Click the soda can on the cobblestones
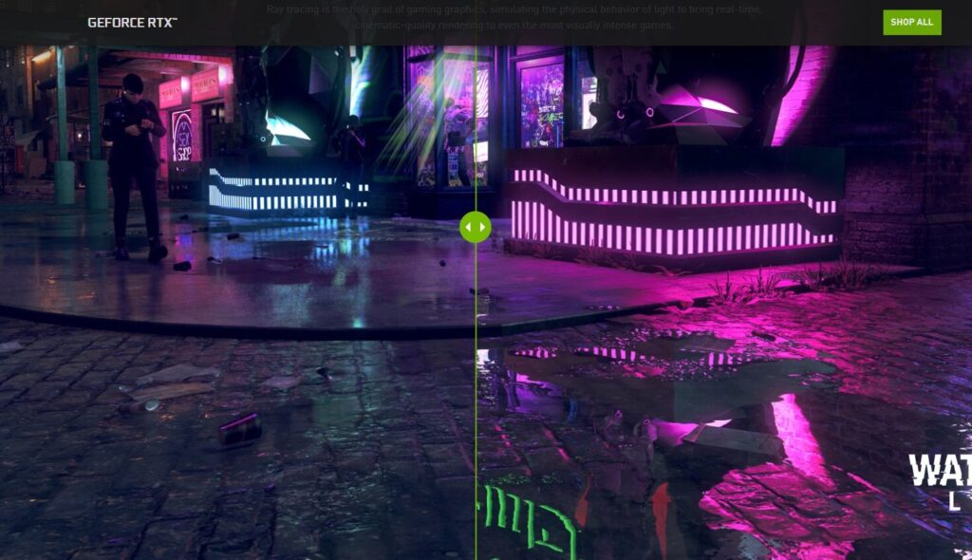Viewport: 972px width, 560px height. point(238,428)
